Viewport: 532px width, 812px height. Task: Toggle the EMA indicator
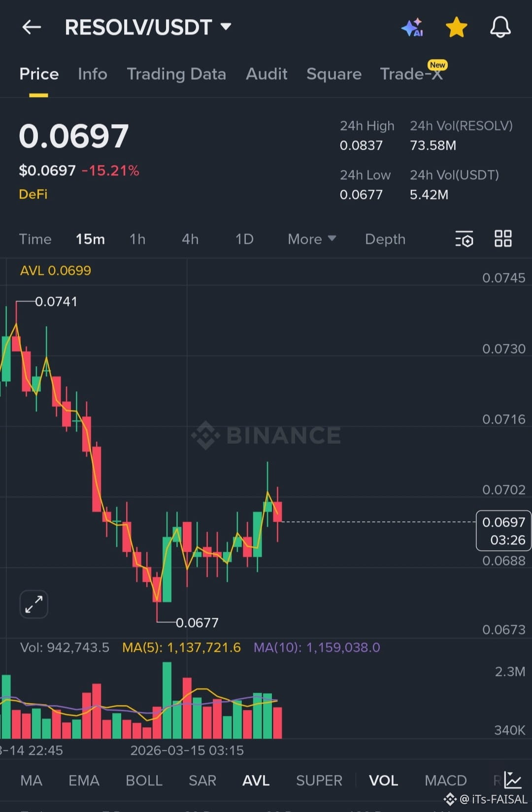[84, 780]
